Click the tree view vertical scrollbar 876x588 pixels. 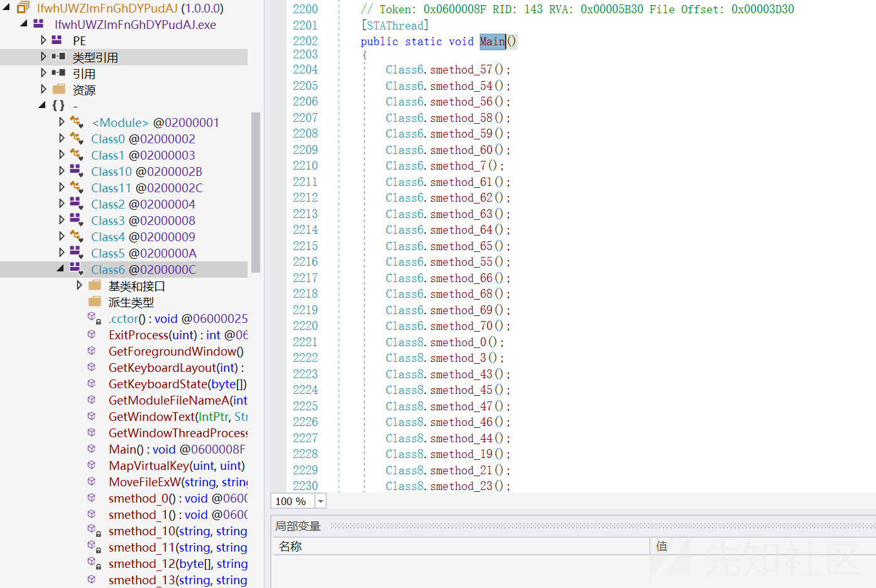256,192
